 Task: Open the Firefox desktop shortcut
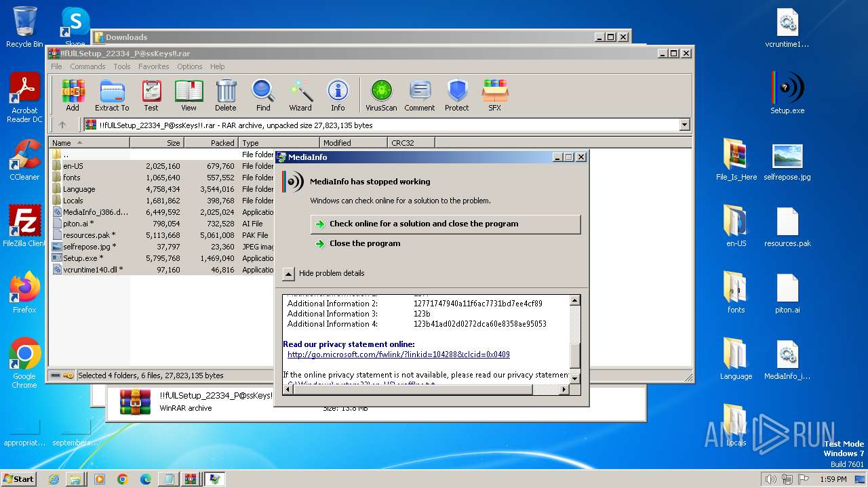pos(24,293)
